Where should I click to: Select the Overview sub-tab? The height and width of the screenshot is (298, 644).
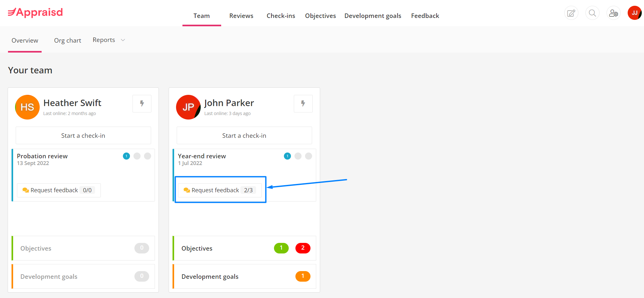click(x=25, y=40)
